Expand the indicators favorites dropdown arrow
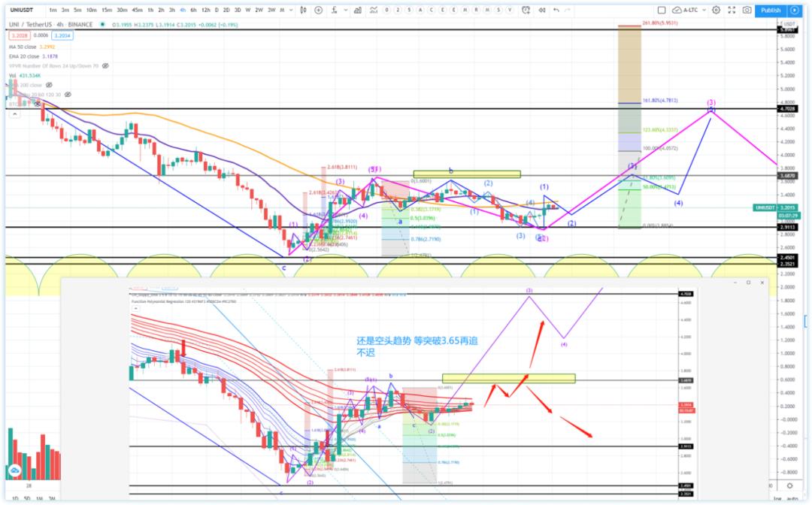Screen dimensions: 812x505 pyautogui.click(x=345, y=10)
